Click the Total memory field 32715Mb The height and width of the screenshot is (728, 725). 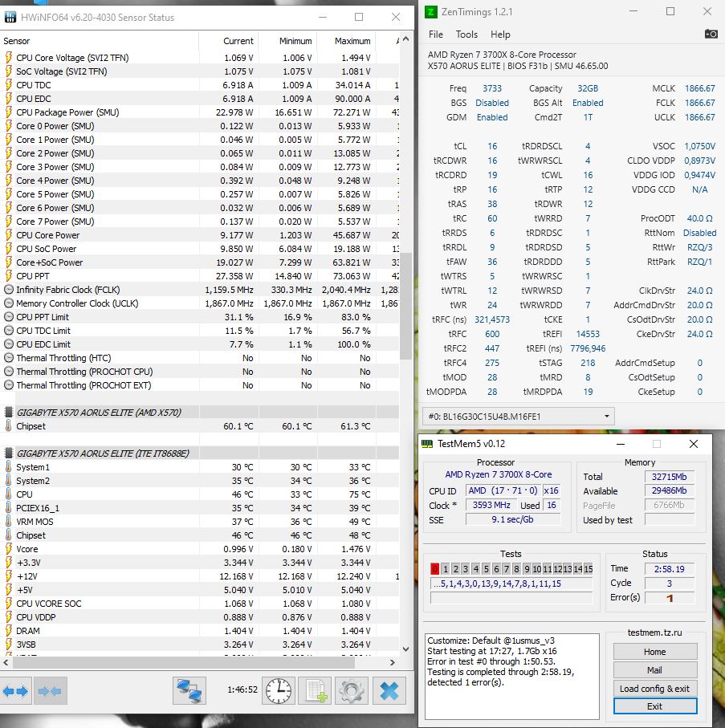670,477
